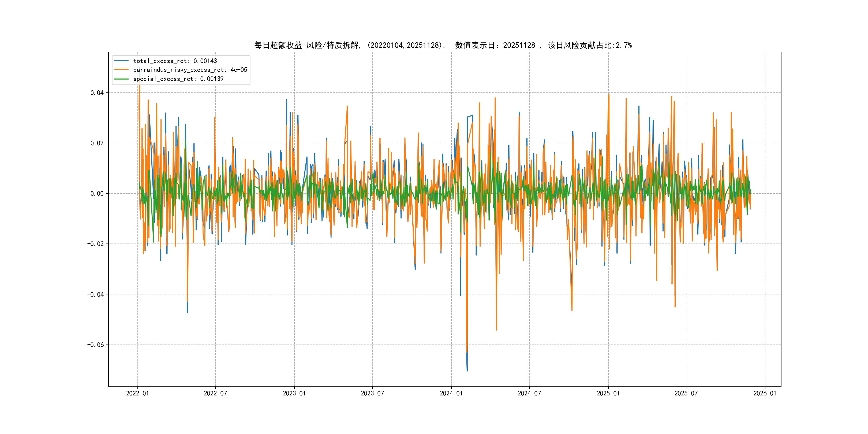Click the -0.04 y-axis tick label
This screenshot has height=434, width=868.
tap(95, 294)
